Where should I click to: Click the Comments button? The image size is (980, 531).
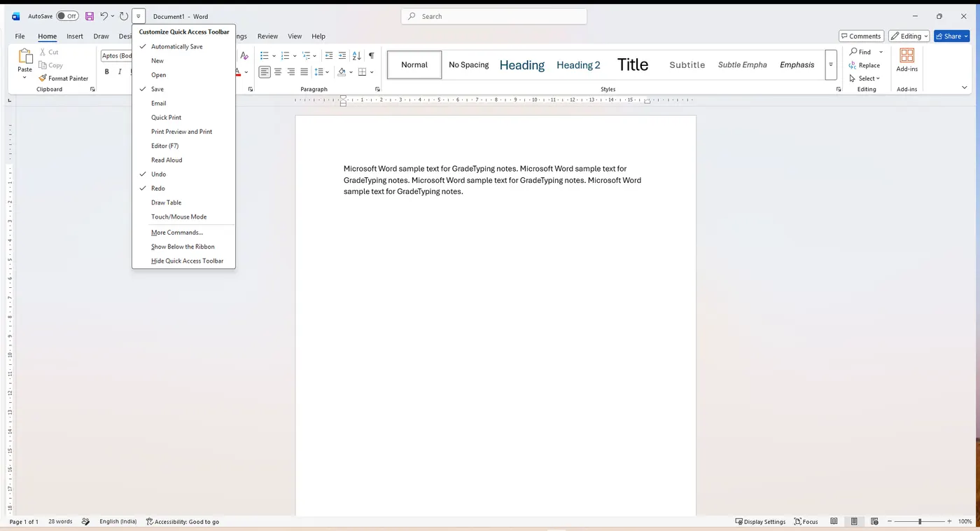point(861,36)
